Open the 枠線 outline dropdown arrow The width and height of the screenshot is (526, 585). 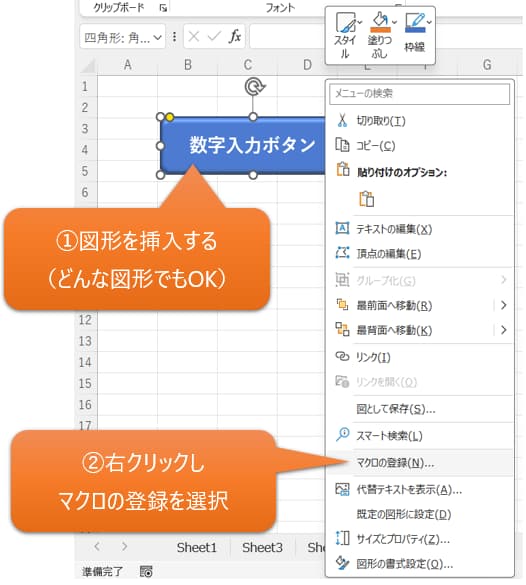click(x=429, y=22)
